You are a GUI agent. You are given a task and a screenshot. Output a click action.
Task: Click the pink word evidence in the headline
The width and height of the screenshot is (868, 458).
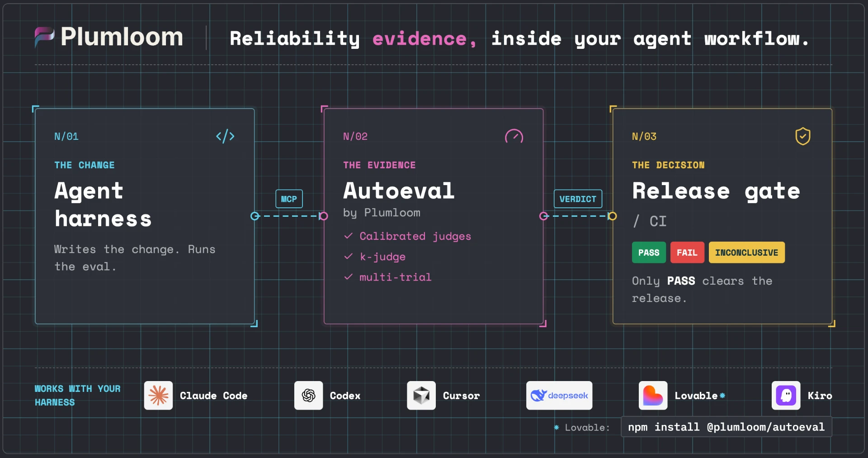pyautogui.click(x=424, y=39)
